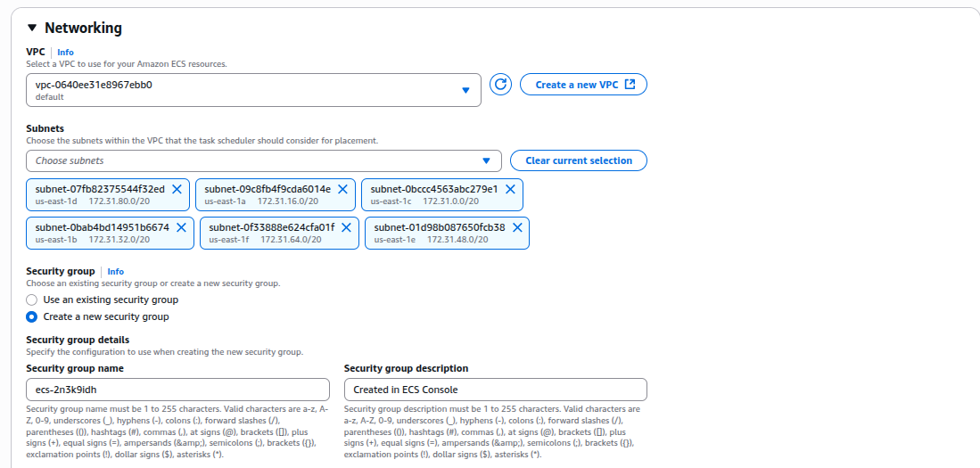Click the us-east-1b 172.31.32.0/20 subnet text
This screenshot has height=468, width=980.
click(93, 239)
